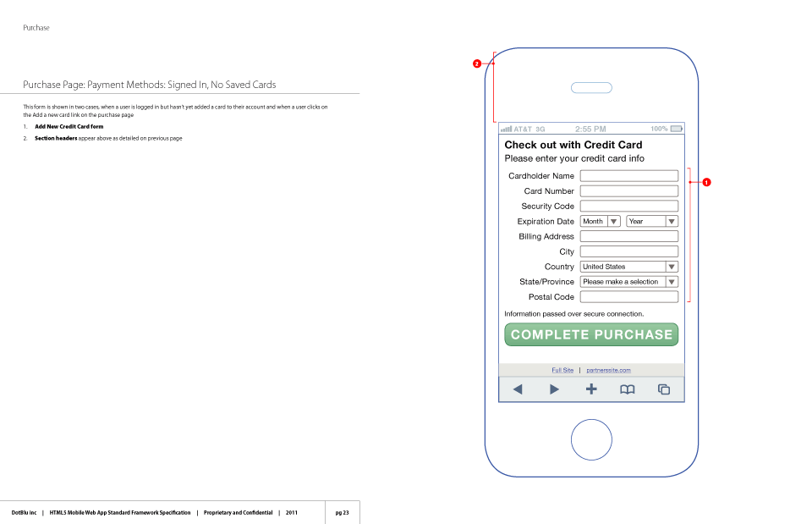Select the Cardholder Name input field
Screen dimensions: 812x524
[x=628, y=175]
